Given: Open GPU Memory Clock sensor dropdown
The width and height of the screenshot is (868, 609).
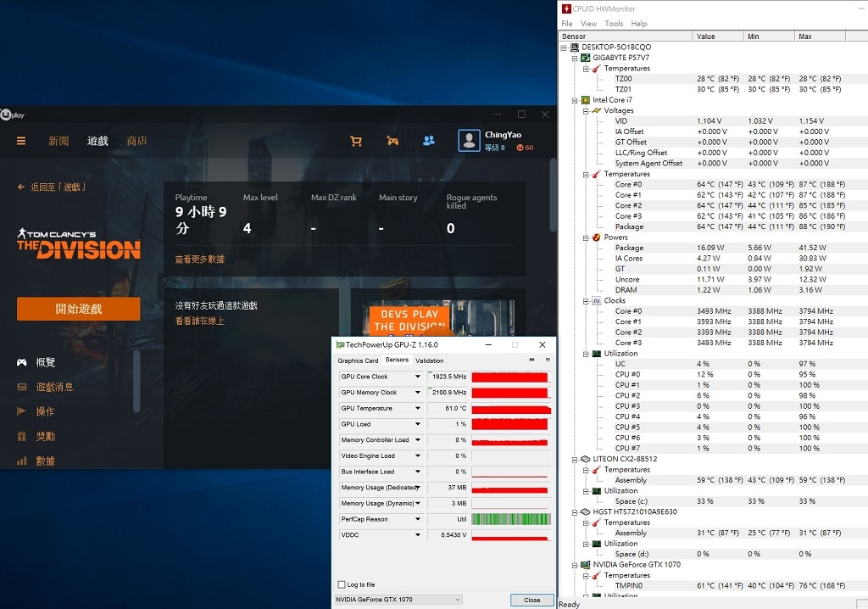Looking at the screenshot, I should (x=418, y=393).
